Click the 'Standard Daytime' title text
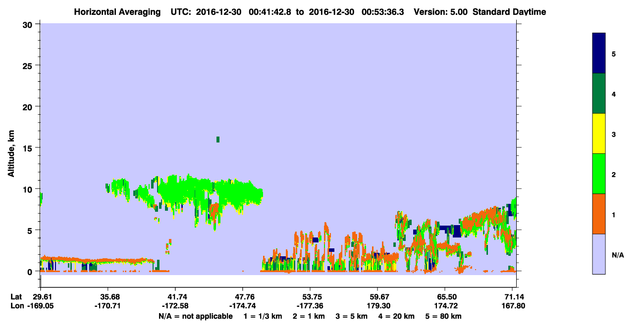 click(509, 11)
